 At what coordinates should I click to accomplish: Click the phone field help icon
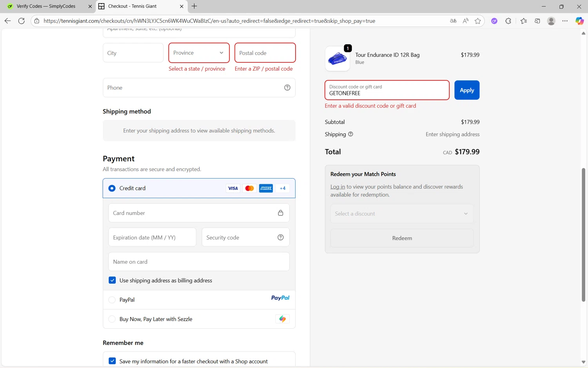[287, 87]
